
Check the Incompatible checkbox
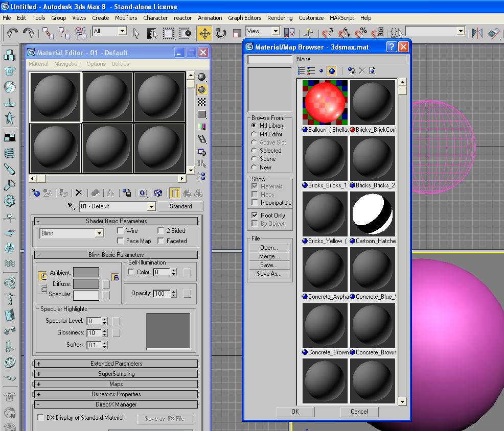click(x=255, y=202)
